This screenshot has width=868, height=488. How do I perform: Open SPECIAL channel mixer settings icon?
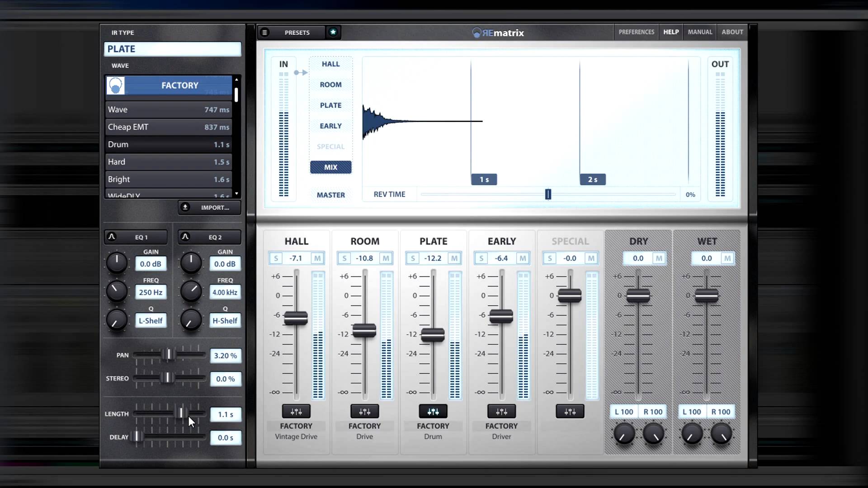point(570,412)
